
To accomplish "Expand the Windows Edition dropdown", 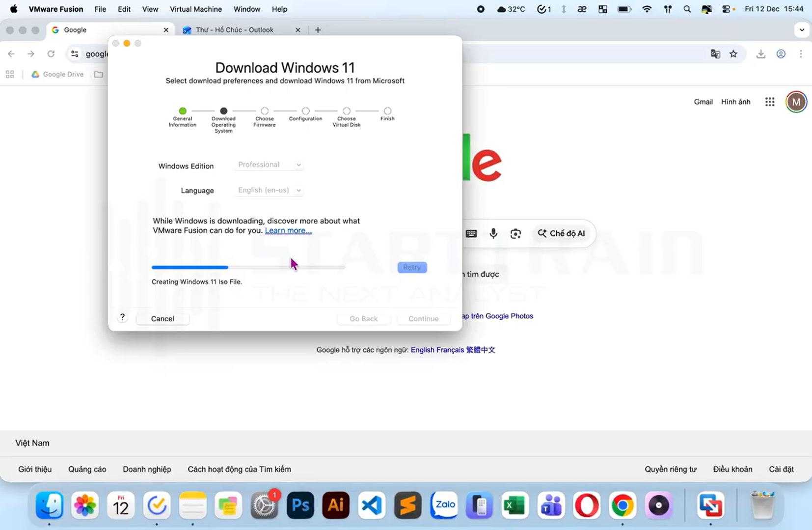I will (x=269, y=165).
